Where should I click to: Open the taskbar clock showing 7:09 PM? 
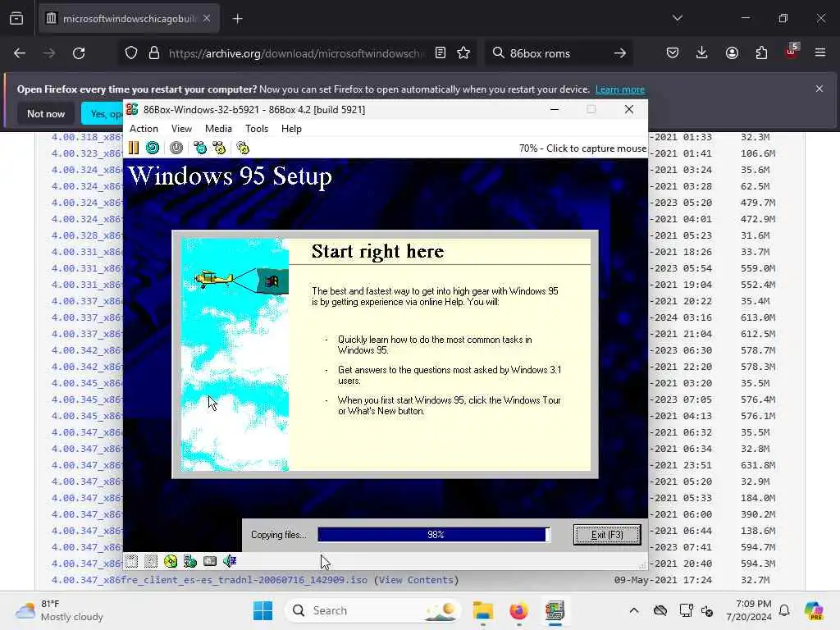748,610
